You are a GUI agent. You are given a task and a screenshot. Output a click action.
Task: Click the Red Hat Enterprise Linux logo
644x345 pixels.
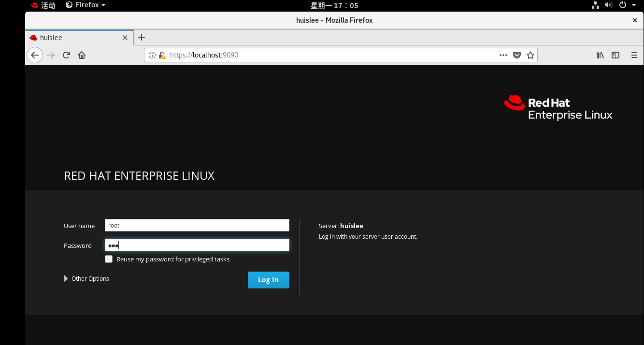click(x=558, y=108)
